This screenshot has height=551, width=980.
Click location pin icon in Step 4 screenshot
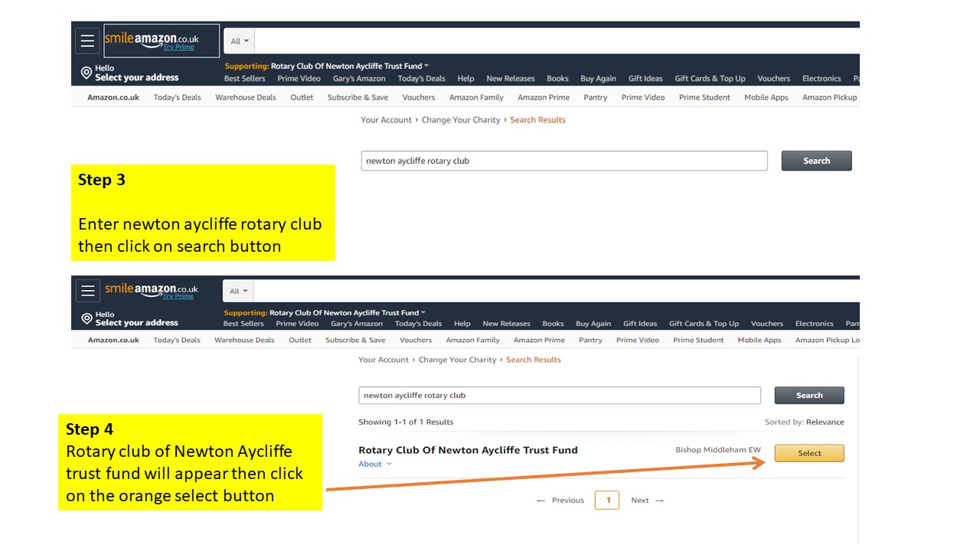pos(87,318)
